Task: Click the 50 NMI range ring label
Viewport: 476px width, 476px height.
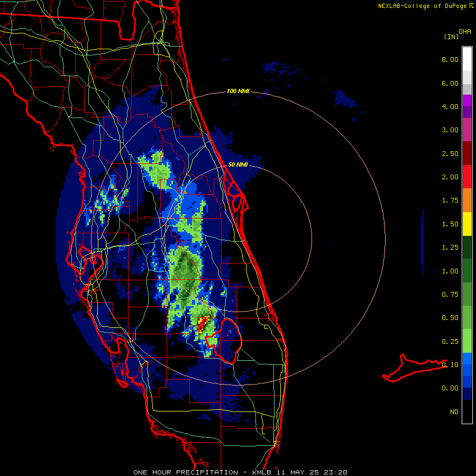Action: (x=238, y=165)
